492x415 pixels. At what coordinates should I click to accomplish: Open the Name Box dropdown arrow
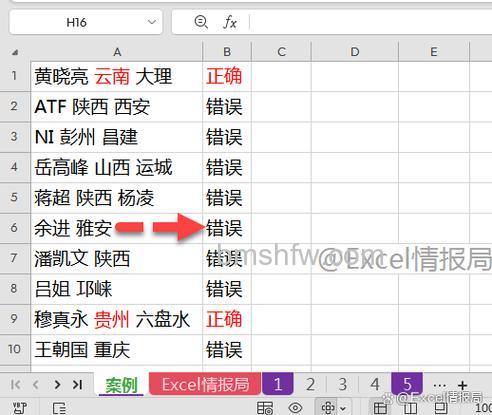point(152,22)
